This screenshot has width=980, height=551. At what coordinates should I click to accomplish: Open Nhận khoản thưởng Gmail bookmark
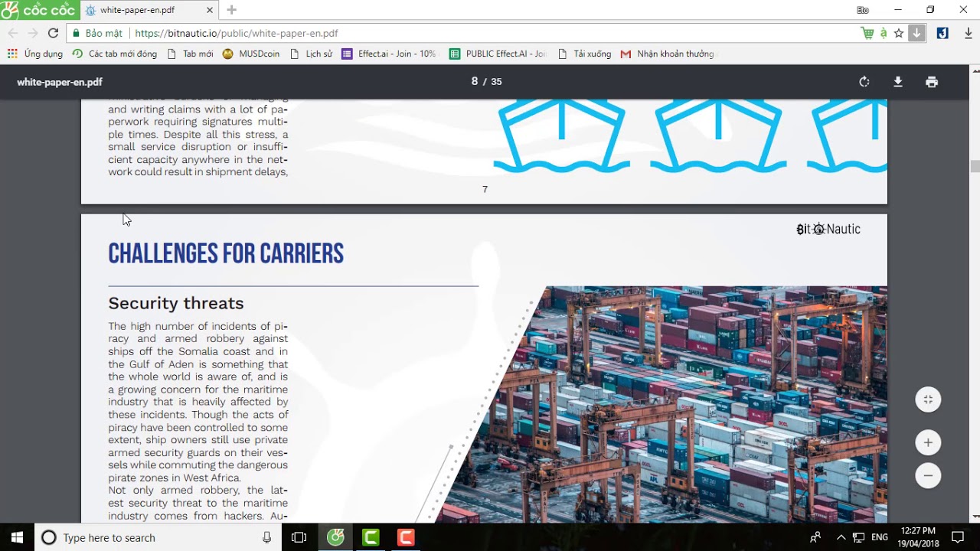pyautogui.click(x=668, y=54)
